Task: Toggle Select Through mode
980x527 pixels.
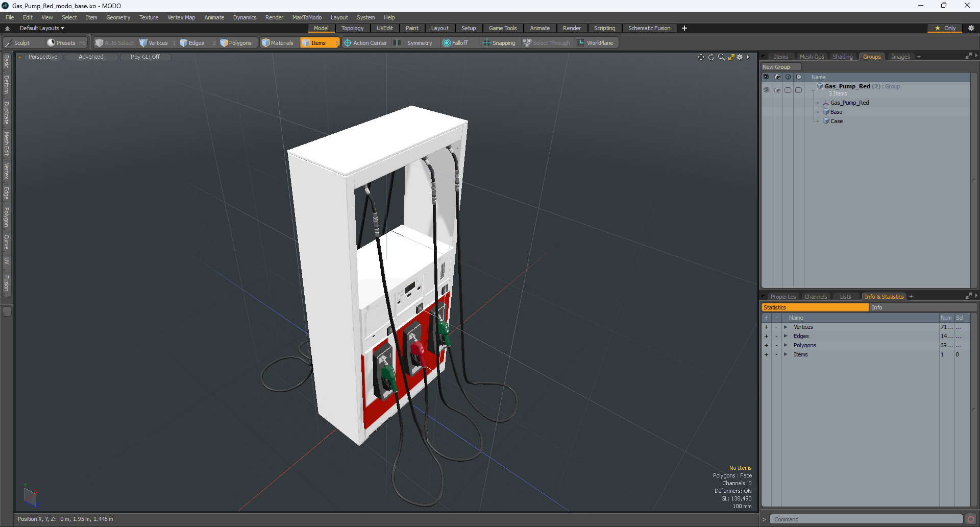Action: click(547, 43)
